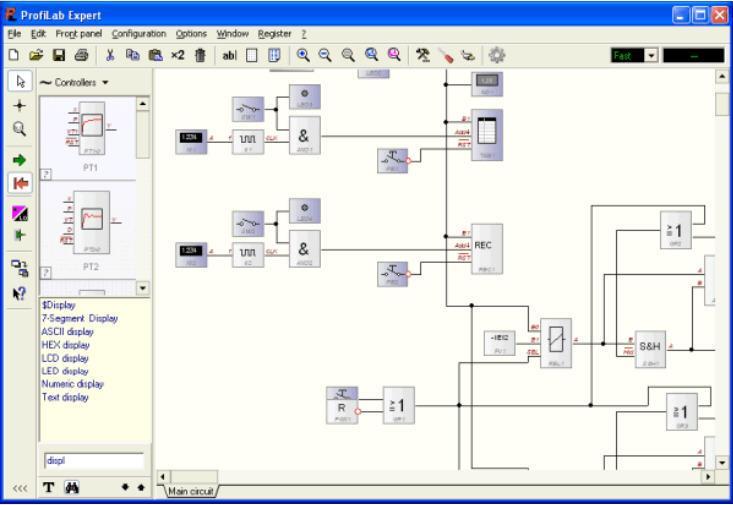733x505 pixels.
Task: Select ASCII display in results
Action: click(x=67, y=332)
